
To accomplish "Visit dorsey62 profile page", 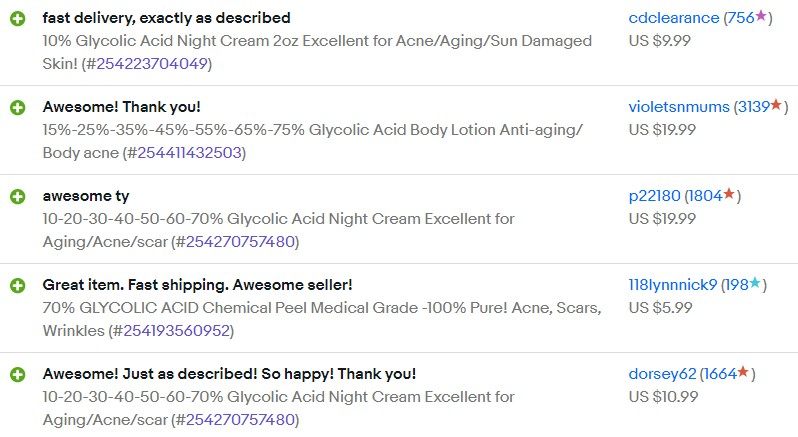I will (661, 375).
